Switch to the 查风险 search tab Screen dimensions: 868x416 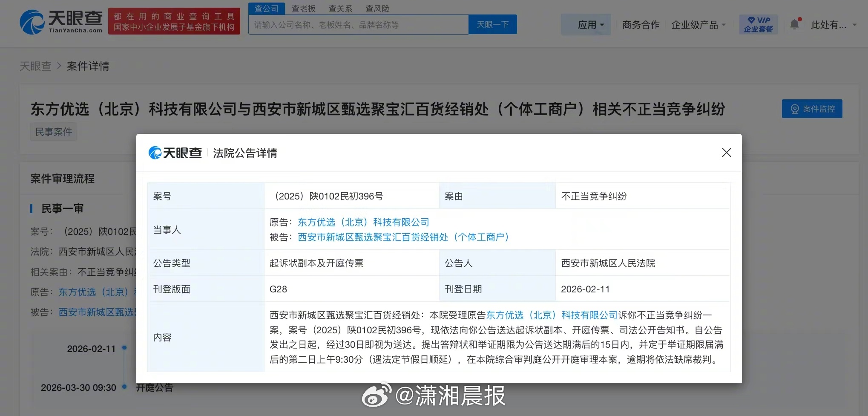pyautogui.click(x=377, y=8)
